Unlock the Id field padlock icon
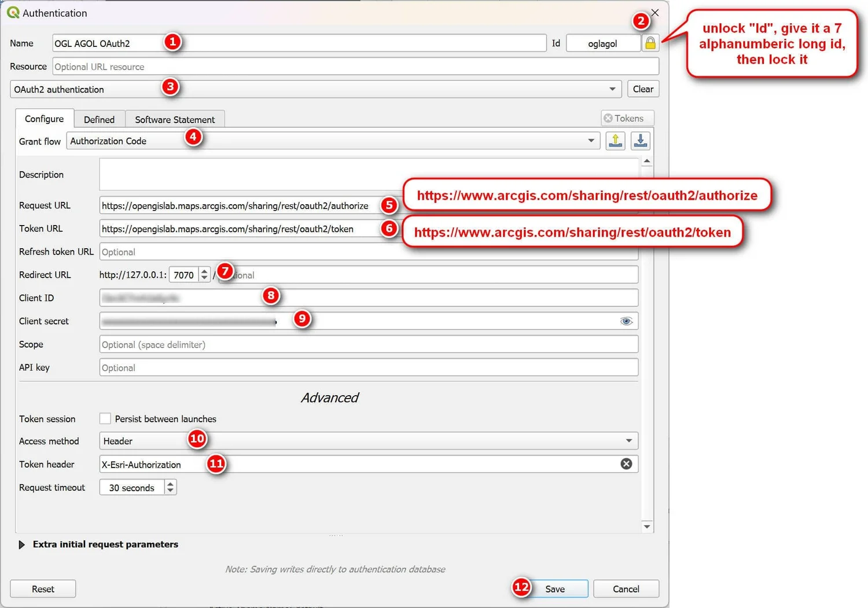 pyautogui.click(x=650, y=43)
